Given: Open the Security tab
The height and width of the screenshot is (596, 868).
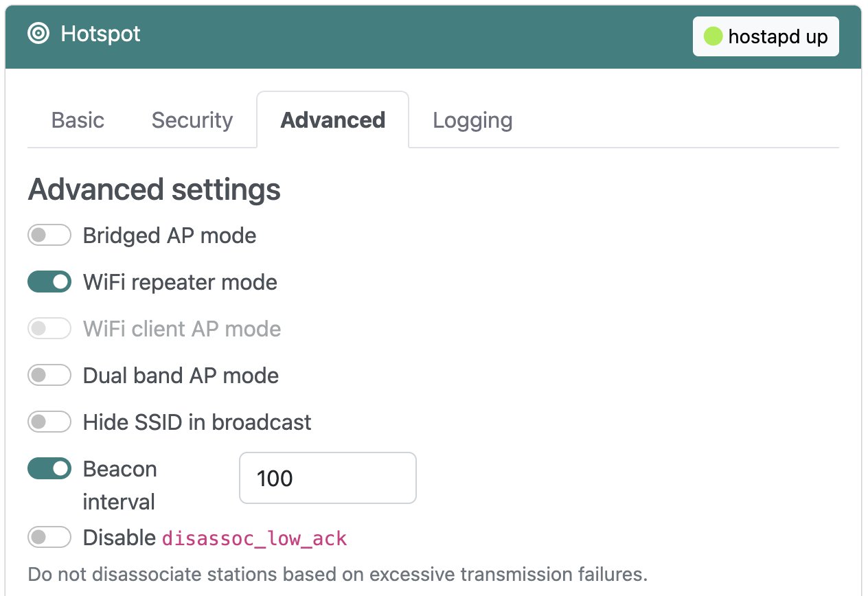Looking at the screenshot, I should tap(192, 120).
